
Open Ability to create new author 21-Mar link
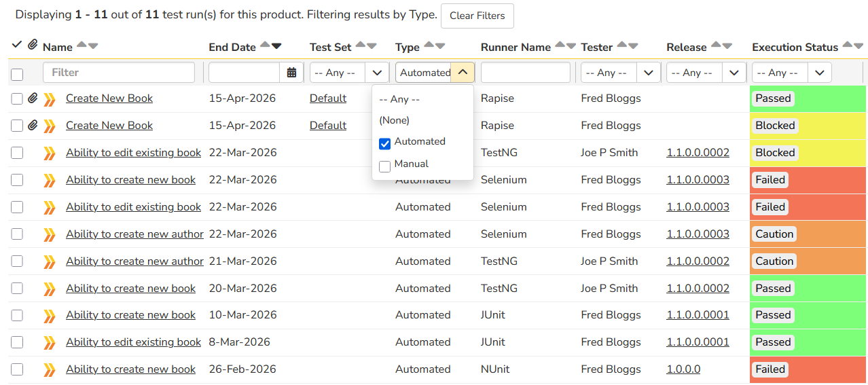point(134,261)
